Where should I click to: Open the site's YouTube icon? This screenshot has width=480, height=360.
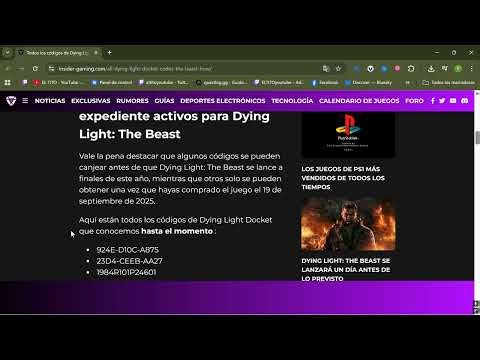pyautogui.click(x=453, y=101)
